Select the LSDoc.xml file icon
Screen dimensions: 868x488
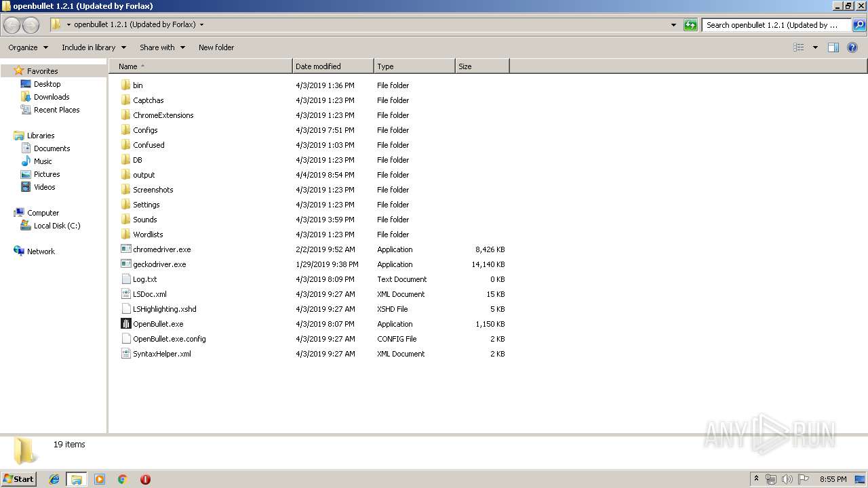point(125,294)
